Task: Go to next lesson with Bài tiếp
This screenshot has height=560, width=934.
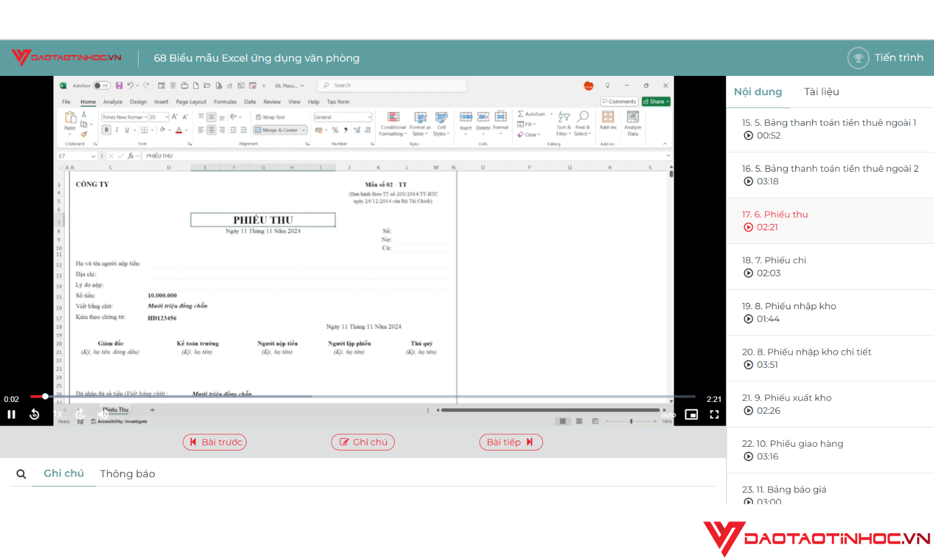Action: click(x=511, y=442)
